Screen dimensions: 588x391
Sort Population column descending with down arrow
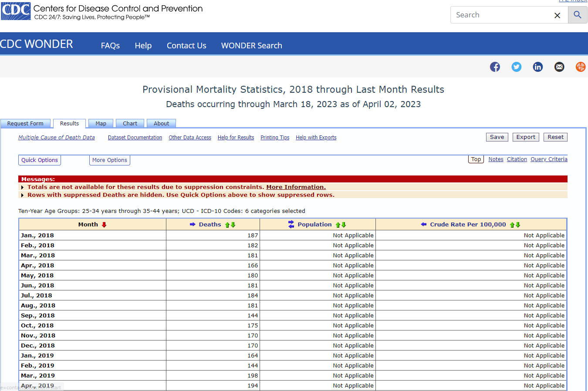(x=344, y=225)
